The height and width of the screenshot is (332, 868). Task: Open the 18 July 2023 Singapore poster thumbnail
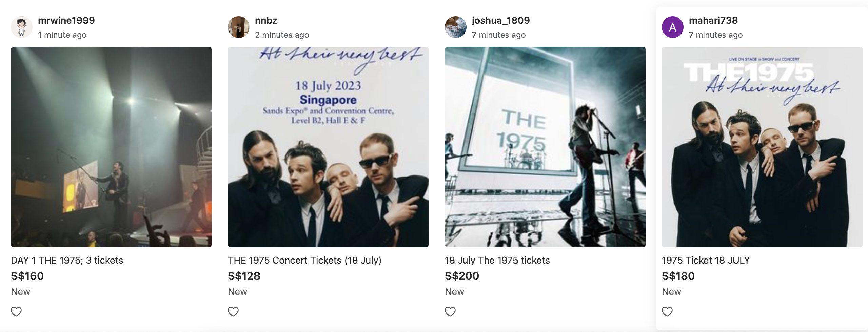coord(328,147)
